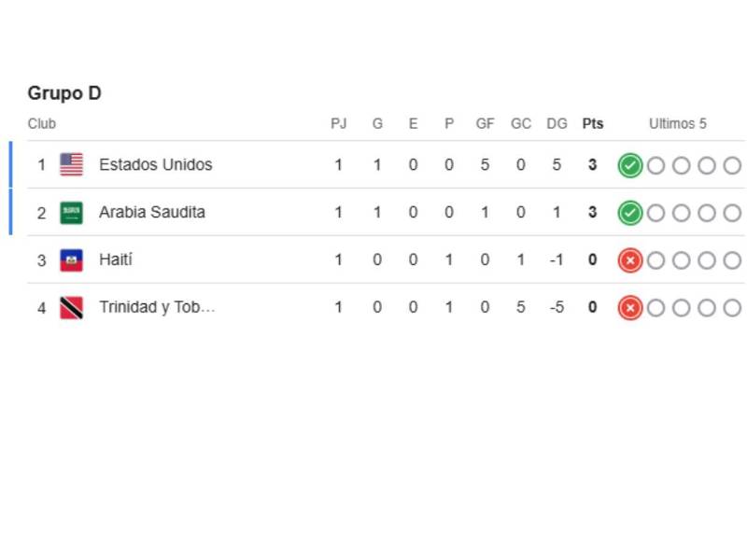Open the Estados Unidos team link

pos(156,165)
